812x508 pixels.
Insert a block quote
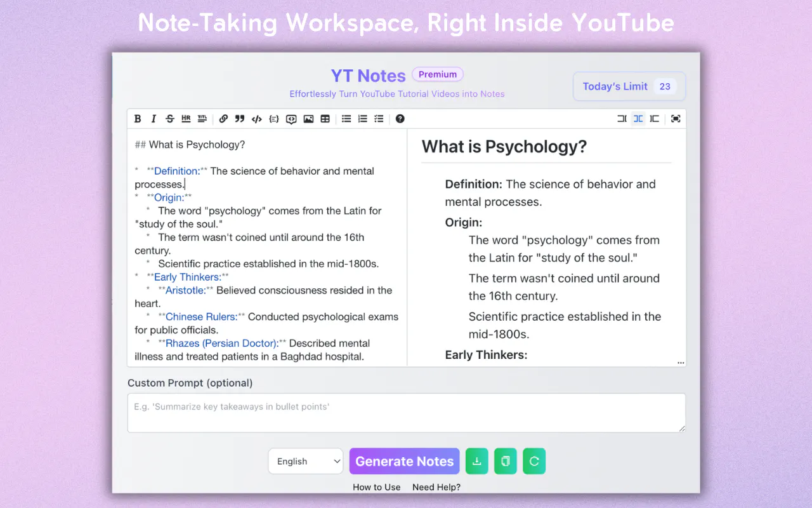[240, 119]
